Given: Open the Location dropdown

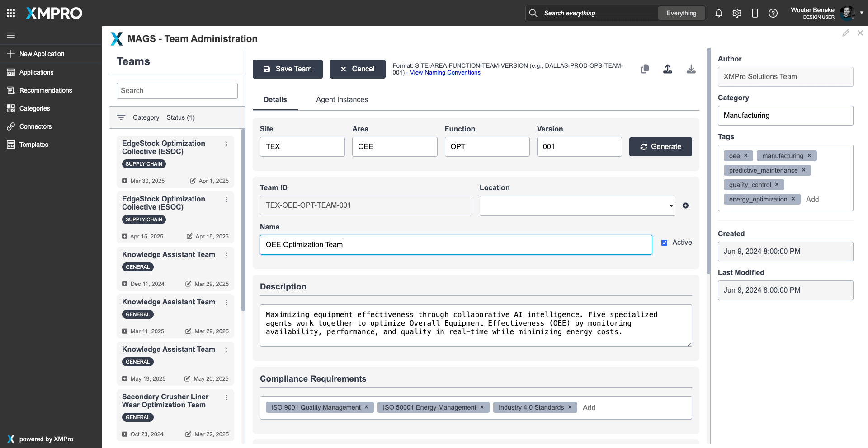Looking at the screenshot, I should [x=577, y=205].
